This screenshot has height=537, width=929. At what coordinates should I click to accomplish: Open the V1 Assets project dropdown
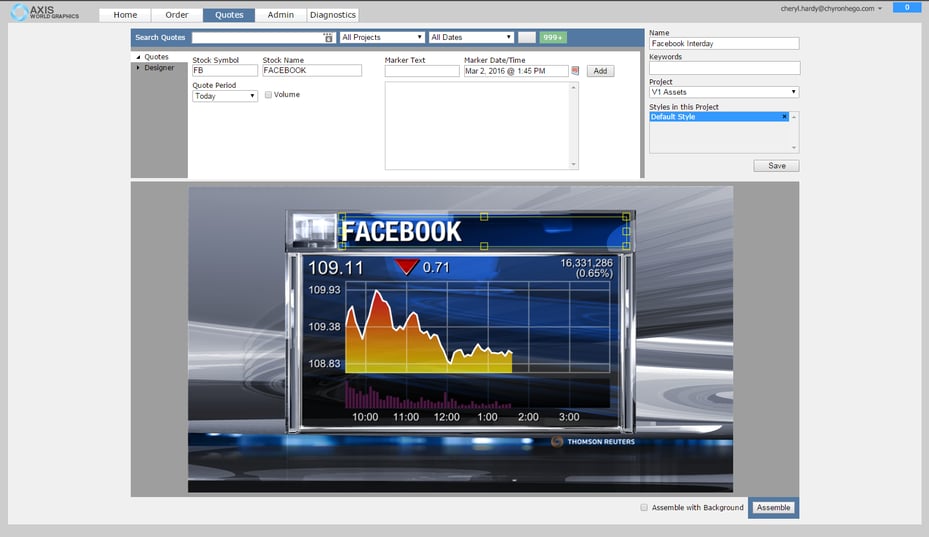coord(723,92)
